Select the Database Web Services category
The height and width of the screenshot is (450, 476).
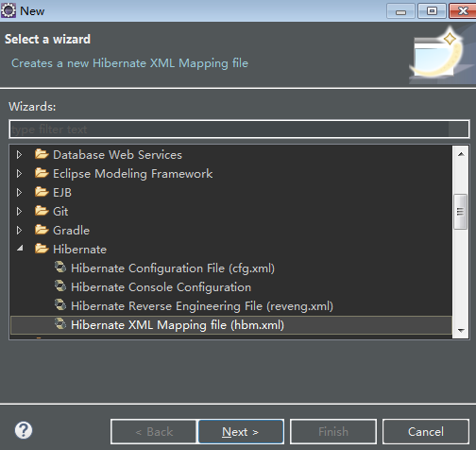tap(117, 155)
